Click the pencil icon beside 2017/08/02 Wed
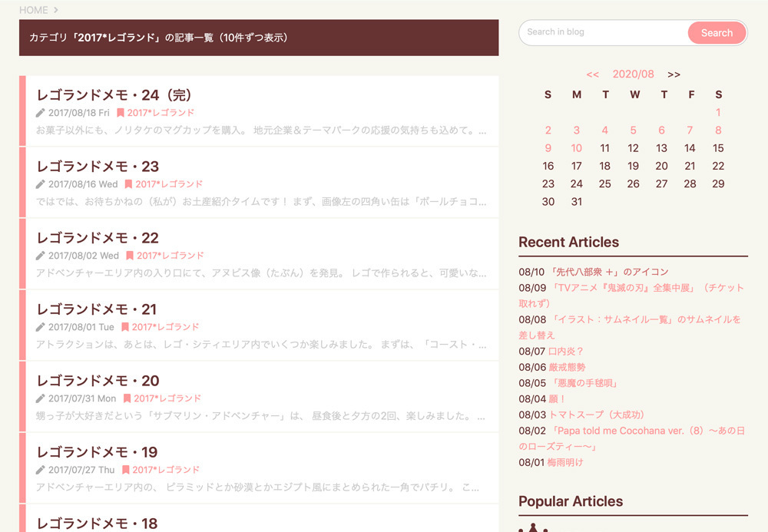768x532 pixels. click(x=40, y=256)
